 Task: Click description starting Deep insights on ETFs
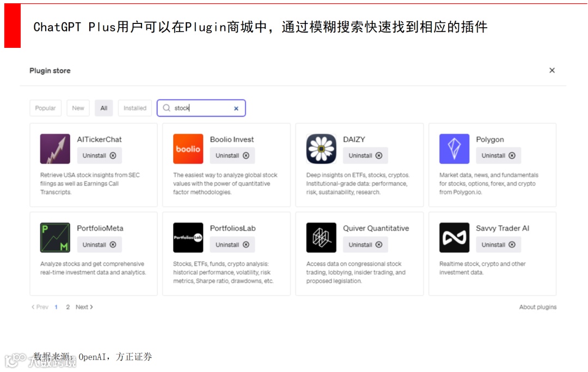click(x=358, y=184)
